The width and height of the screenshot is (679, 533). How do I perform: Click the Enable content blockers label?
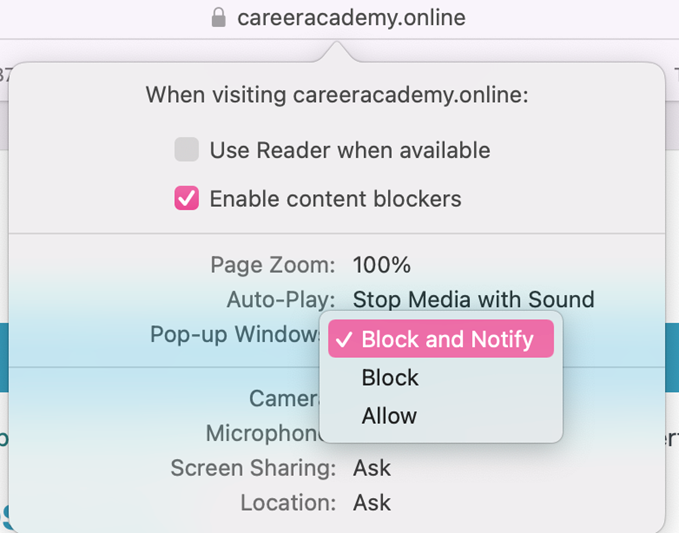point(336,199)
